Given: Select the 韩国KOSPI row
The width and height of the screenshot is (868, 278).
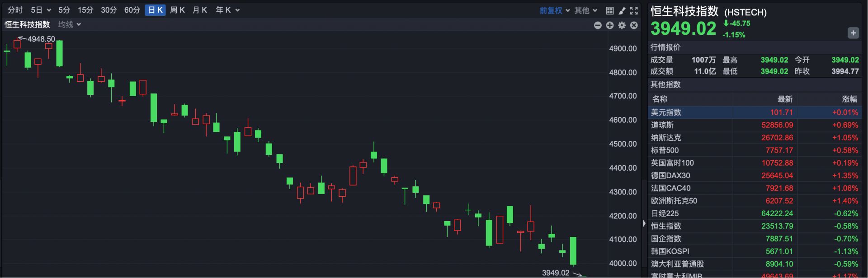Looking at the screenshot, I should pyautogui.click(x=755, y=251).
